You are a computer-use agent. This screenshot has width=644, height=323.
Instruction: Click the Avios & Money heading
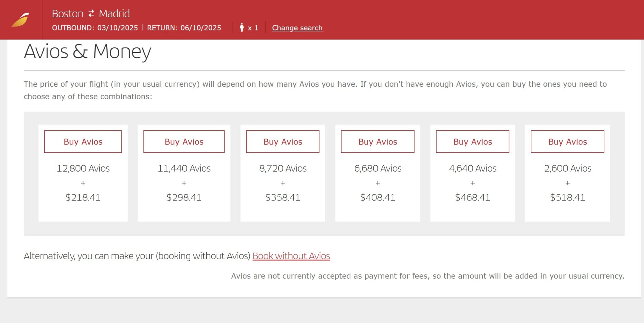click(x=87, y=52)
